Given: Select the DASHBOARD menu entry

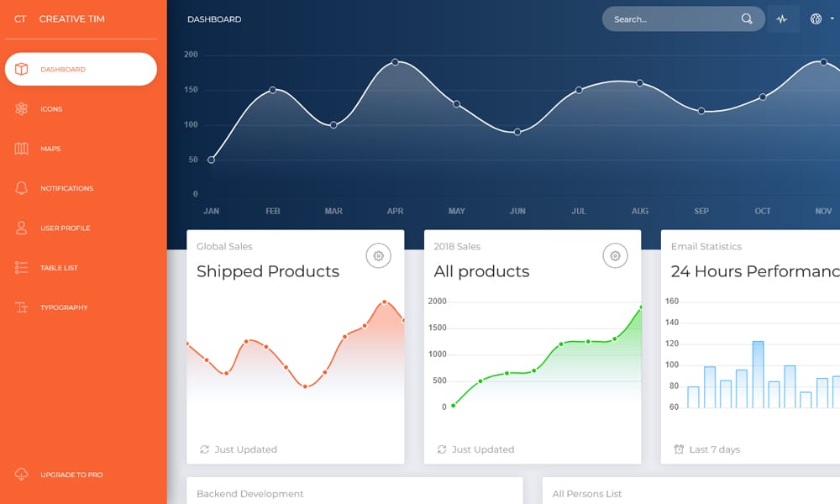Looking at the screenshot, I should (81, 69).
